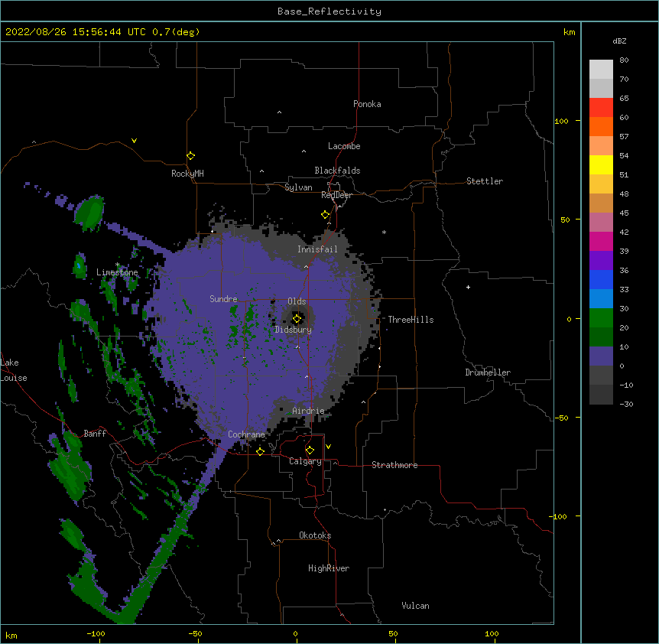The width and height of the screenshot is (659, 644).
Task: Click the km unit label at bottom left
Action: (x=11, y=635)
